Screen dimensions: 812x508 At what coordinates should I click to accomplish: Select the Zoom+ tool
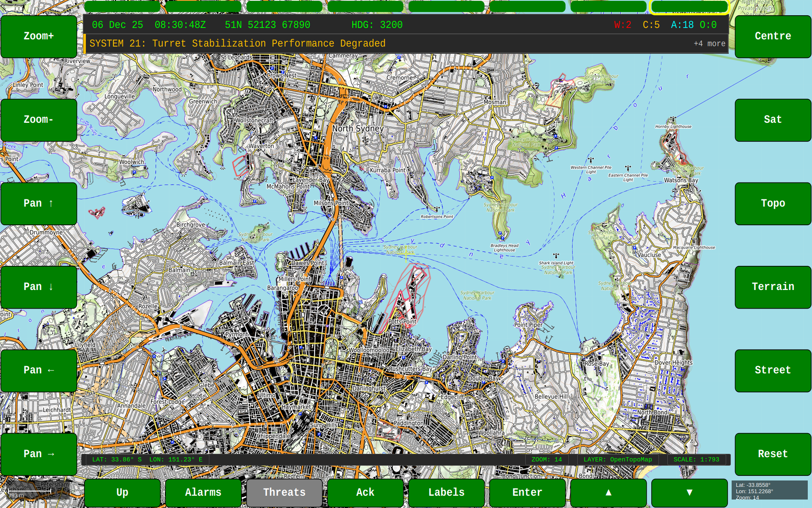pyautogui.click(x=38, y=36)
